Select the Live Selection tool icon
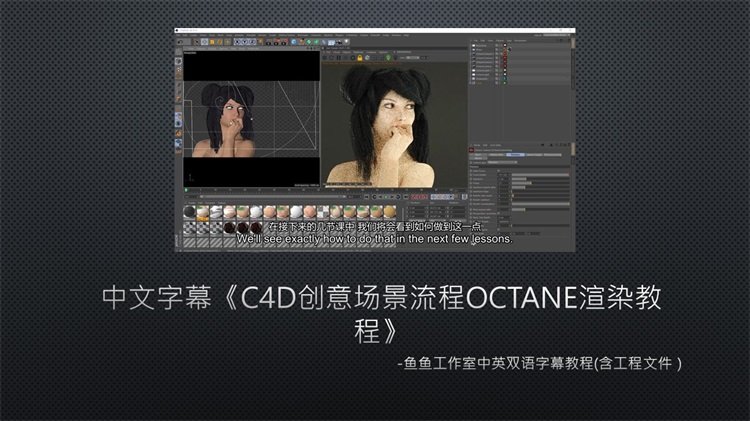 click(197, 42)
